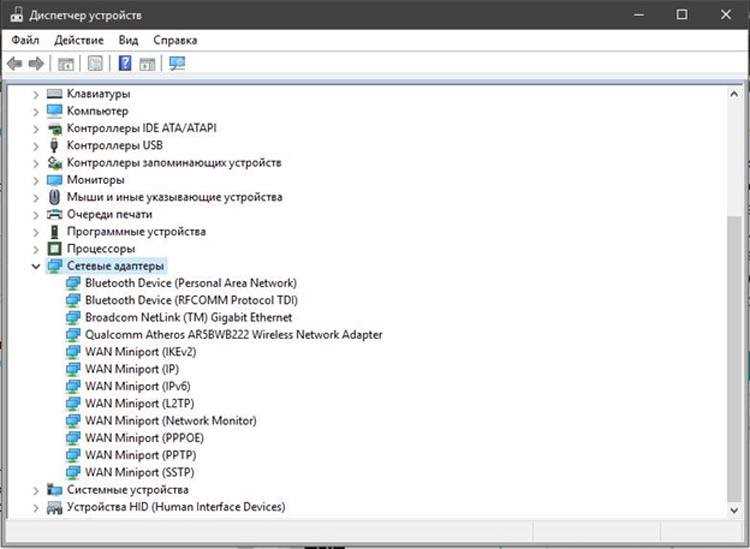Click the network icon beside Сетевые адаптеры
The height and width of the screenshot is (549, 750).
[55, 266]
